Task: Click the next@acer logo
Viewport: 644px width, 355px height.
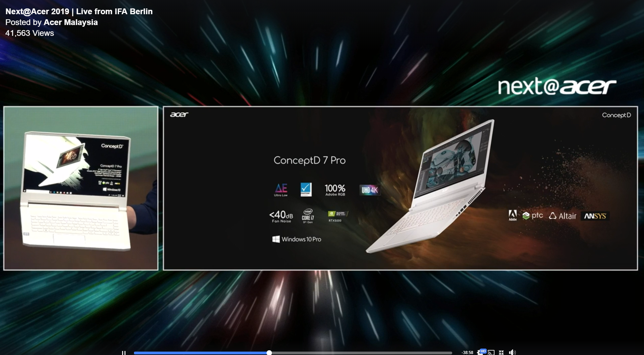Action: click(557, 87)
